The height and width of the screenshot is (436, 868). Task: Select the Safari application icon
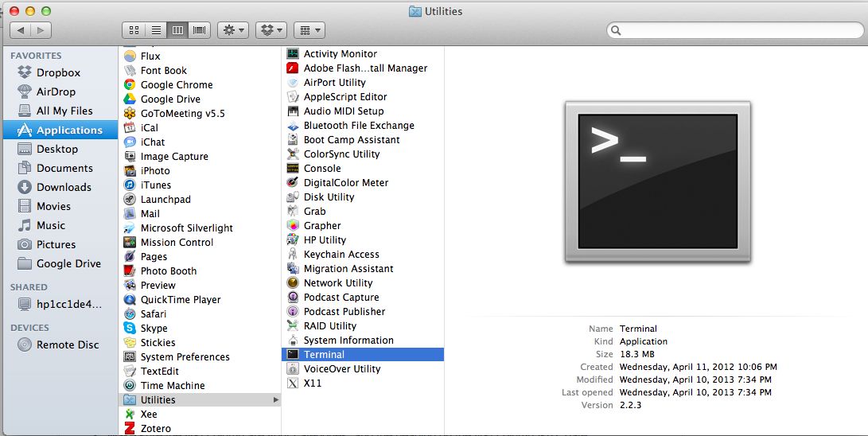coord(130,314)
